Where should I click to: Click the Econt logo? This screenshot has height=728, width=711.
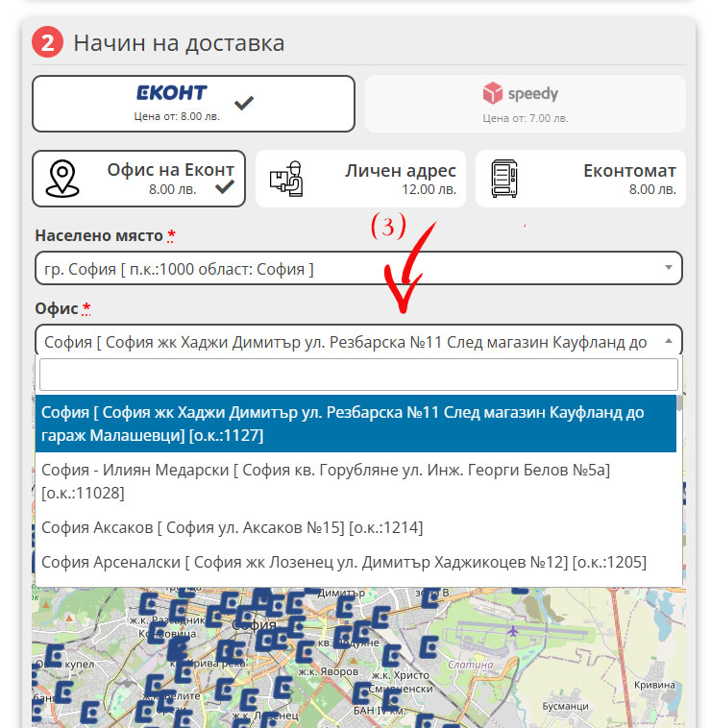click(x=171, y=93)
